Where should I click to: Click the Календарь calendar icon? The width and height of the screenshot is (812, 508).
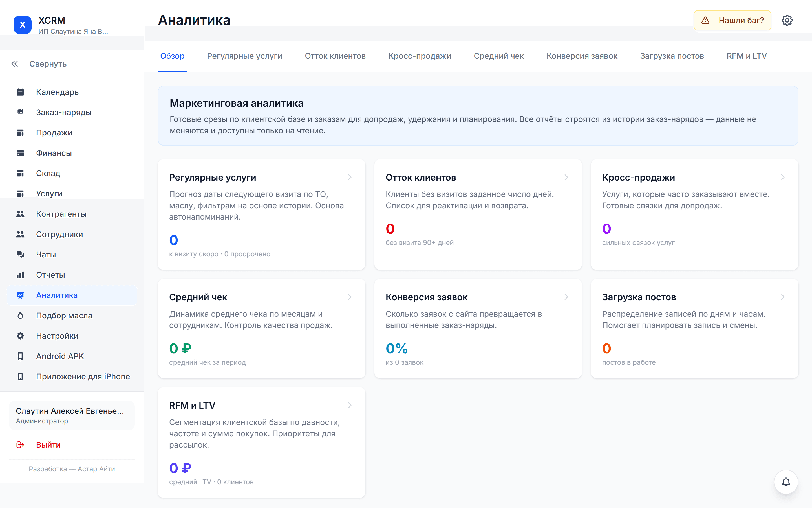click(x=20, y=92)
